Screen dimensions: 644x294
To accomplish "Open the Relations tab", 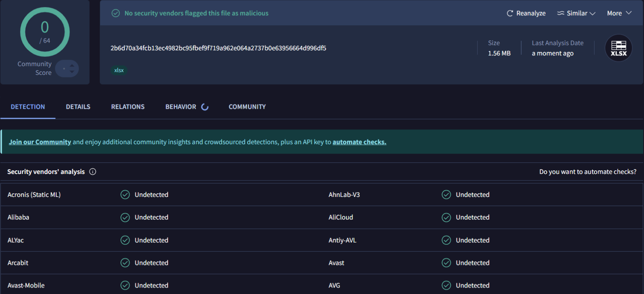I will [x=128, y=107].
